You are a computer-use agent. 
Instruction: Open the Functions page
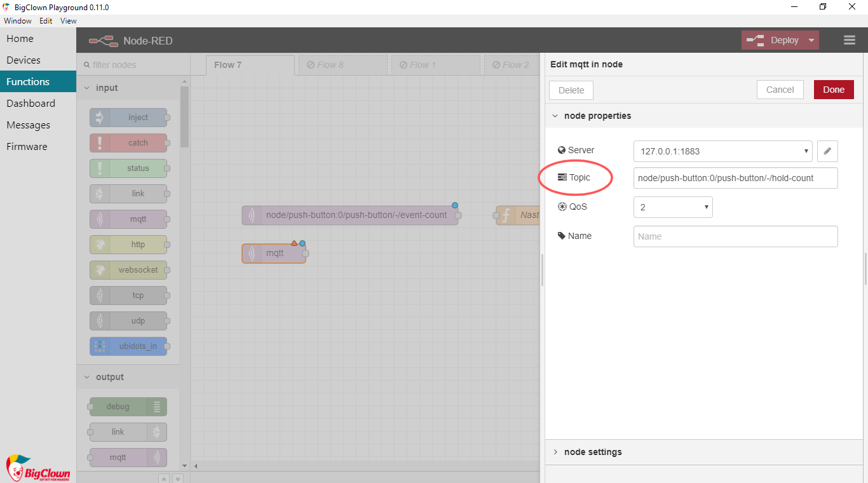(x=38, y=82)
